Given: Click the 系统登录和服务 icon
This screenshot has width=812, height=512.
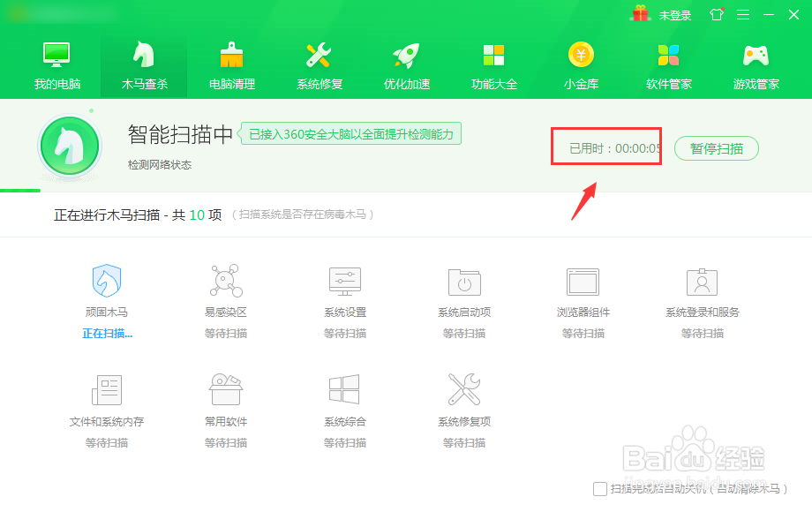Looking at the screenshot, I should point(702,282).
